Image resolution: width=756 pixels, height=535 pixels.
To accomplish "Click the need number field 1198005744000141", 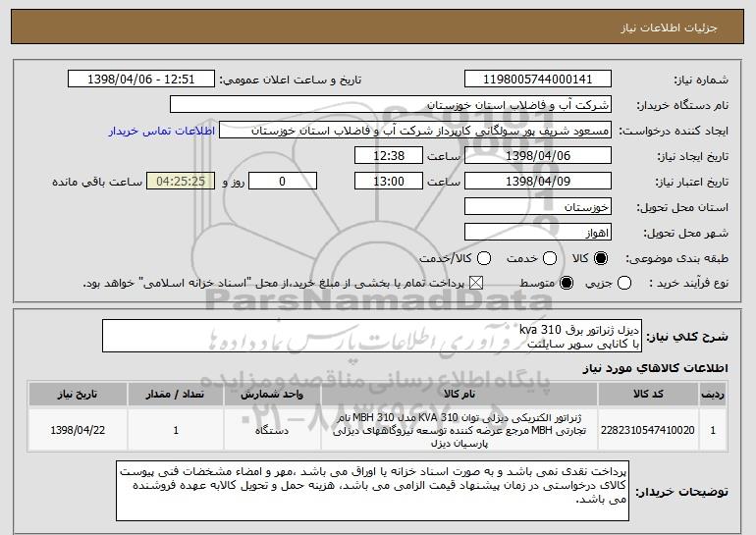I will pos(538,80).
